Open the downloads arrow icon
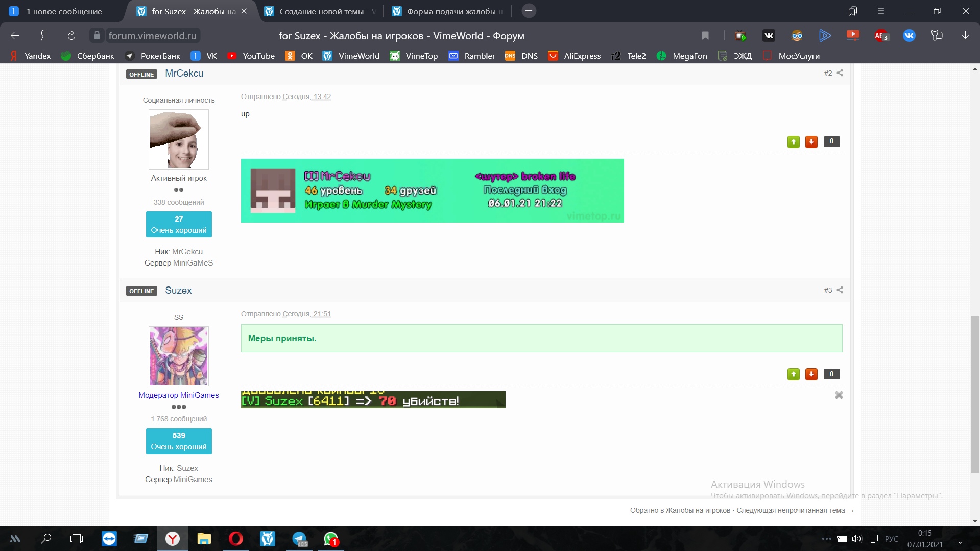Viewport: 980px width, 551px height. [965, 36]
